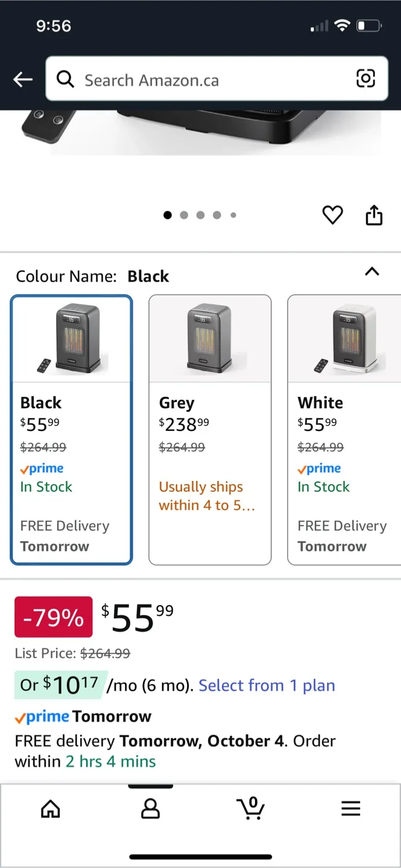Add item to wishlist via heart icon
This screenshot has height=868, width=401.
pos(332,215)
